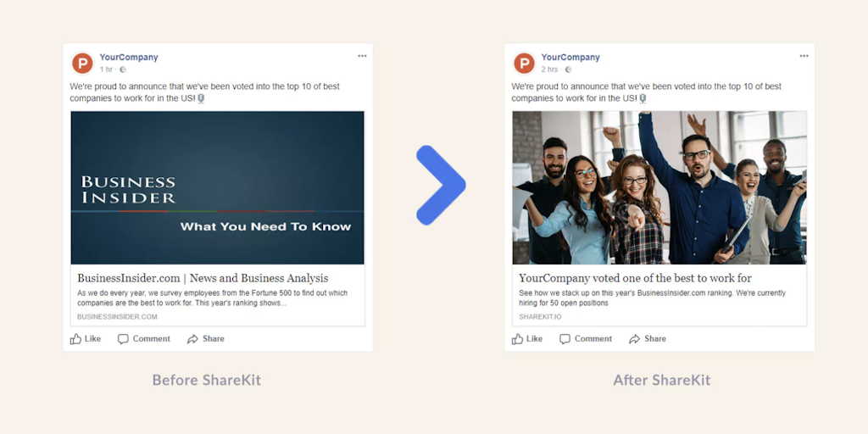
Task: Click the After post's announcement caption text
Action: [647, 92]
